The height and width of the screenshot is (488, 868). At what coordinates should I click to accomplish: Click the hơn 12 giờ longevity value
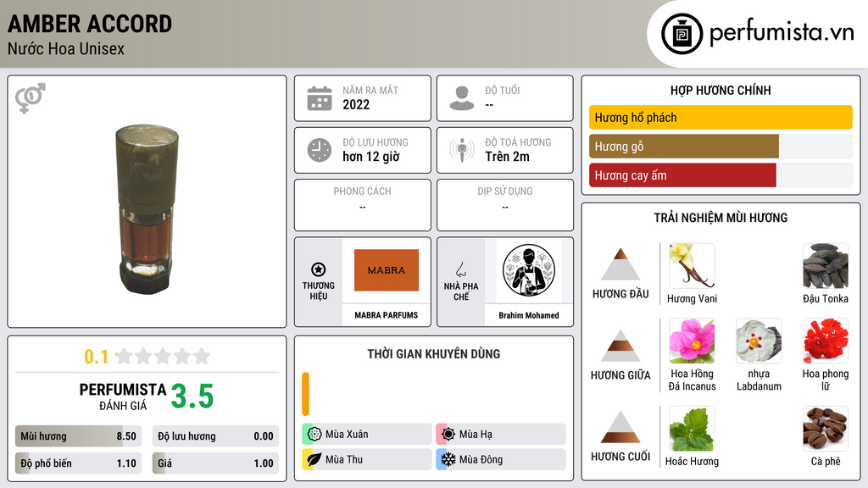[x=371, y=157]
